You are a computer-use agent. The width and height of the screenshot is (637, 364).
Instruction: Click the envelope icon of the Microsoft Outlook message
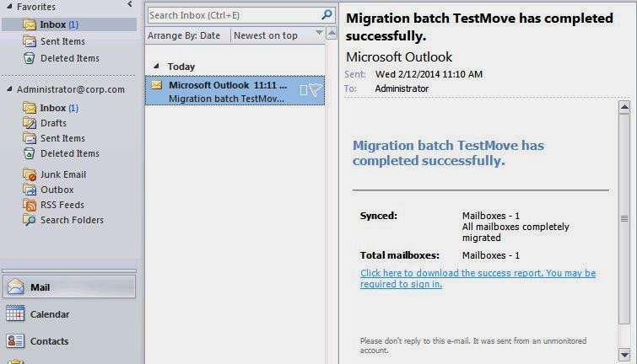pyautogui.click(x=157, y=85)
